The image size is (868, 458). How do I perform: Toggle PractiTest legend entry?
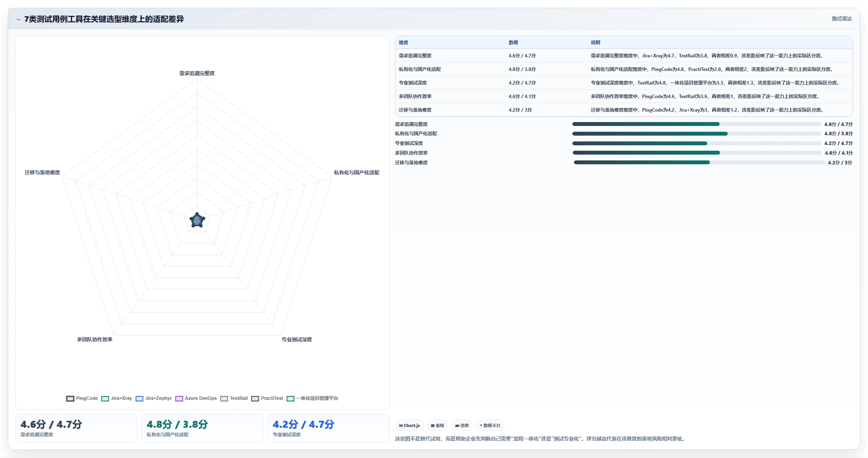click(267, 398)
